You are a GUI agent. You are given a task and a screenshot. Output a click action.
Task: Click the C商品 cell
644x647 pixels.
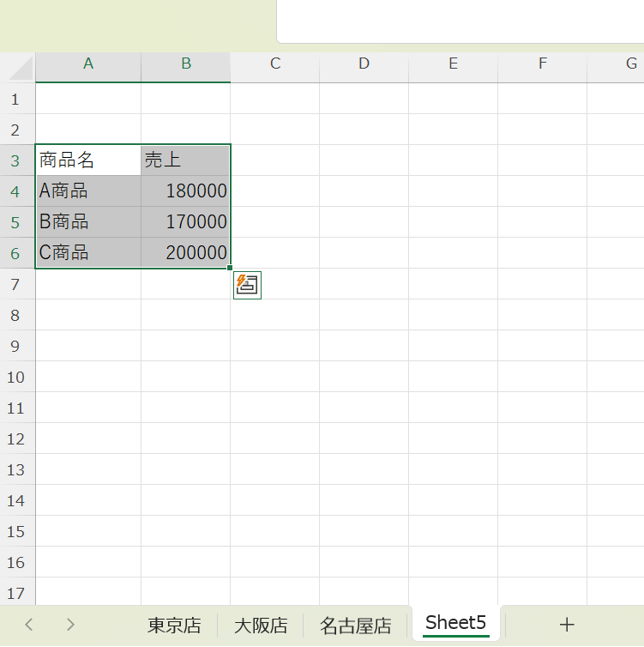click(88, 253)
